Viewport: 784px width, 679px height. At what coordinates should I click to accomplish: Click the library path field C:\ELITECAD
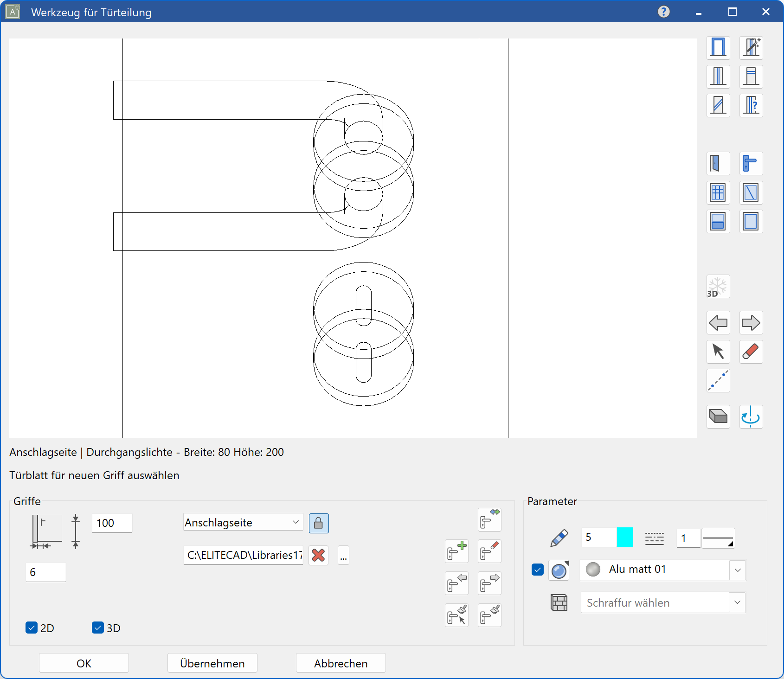[x=243, y=555]
